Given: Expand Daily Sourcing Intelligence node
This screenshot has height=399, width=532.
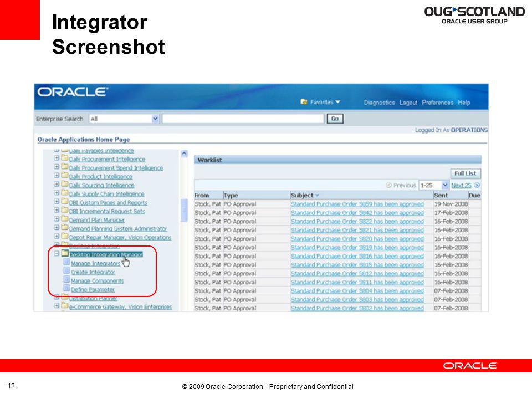Looking at the screenshot, I should [x=57, y=184].
